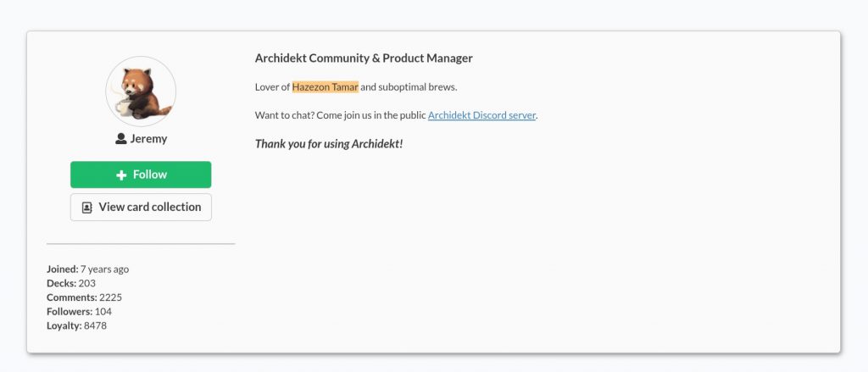Screen dimensions: 868x372
Task: Click the Joined 7 years ago stat
Action: coord(88,269)
